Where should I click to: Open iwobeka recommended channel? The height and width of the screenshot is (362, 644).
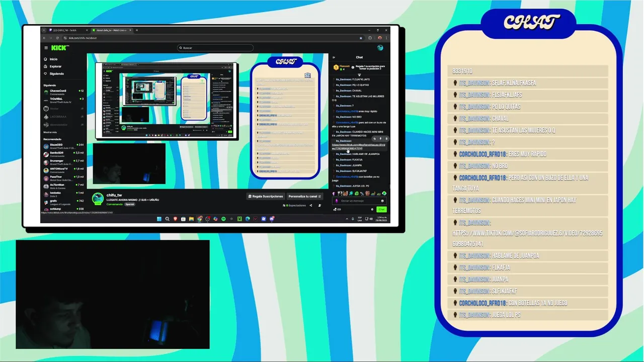click(x=63, y=194)
